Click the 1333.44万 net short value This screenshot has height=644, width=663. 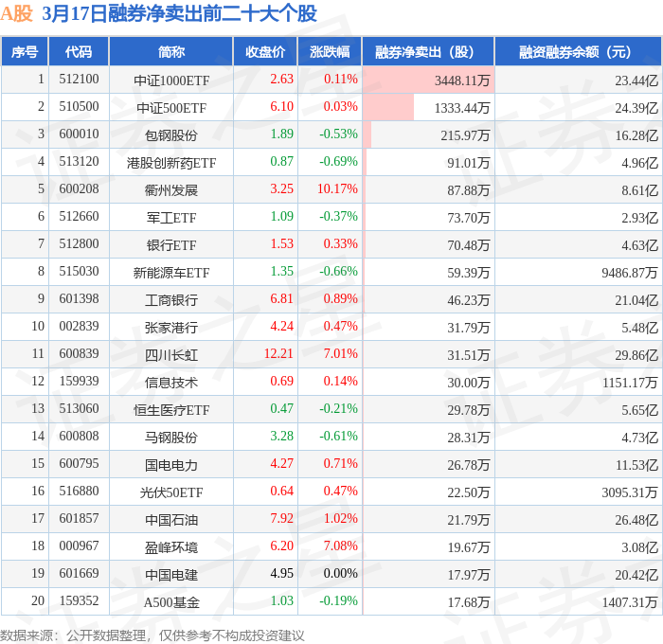tap(462, 107)
